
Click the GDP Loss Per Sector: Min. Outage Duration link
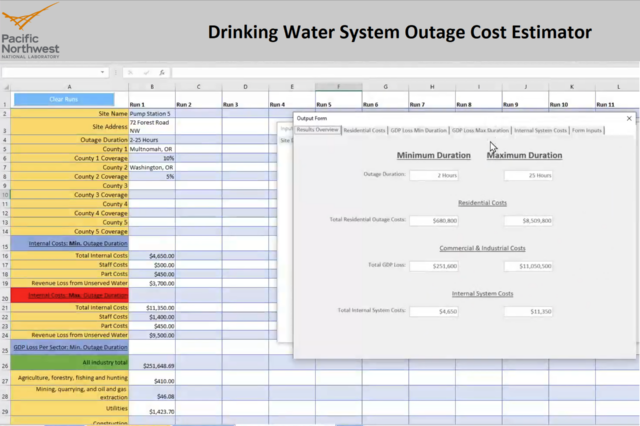tap(71, 347)
